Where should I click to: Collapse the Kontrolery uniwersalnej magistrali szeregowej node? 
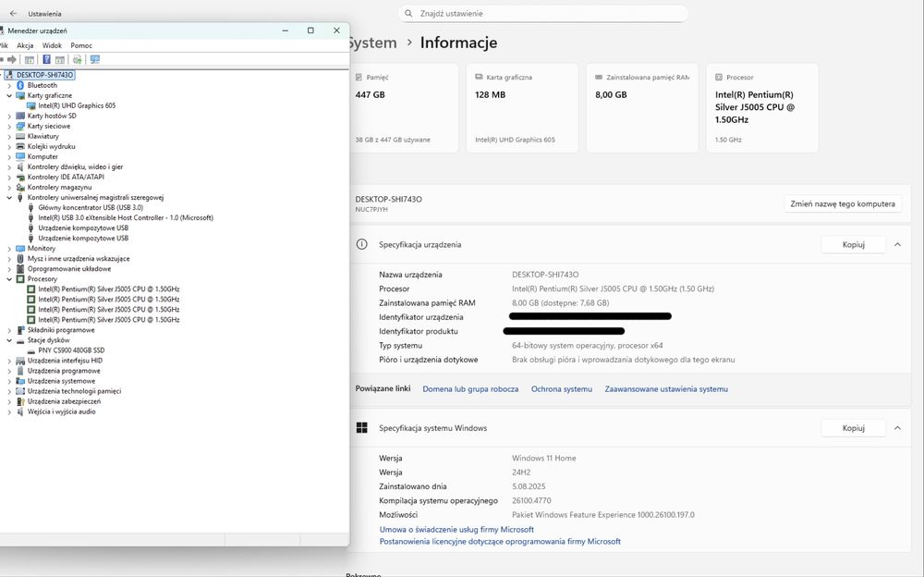(9, 197)
